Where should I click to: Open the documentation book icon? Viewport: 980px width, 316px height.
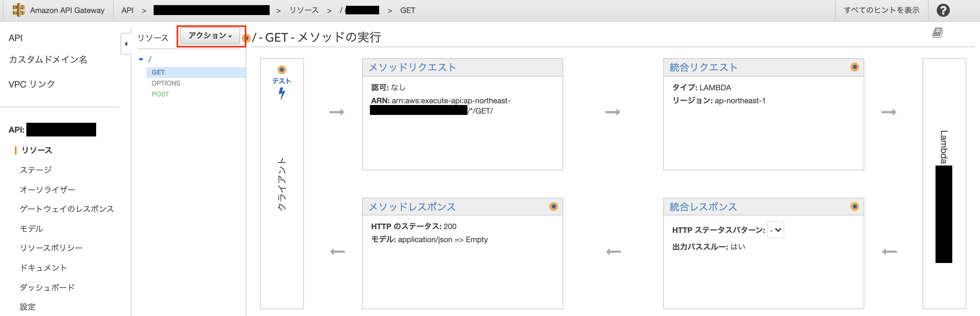(937, 33)
